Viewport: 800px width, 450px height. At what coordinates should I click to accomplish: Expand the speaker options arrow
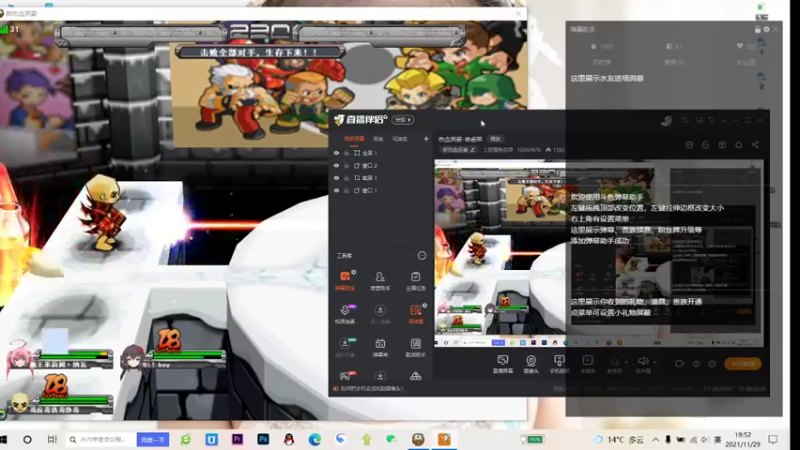point(655,362)
